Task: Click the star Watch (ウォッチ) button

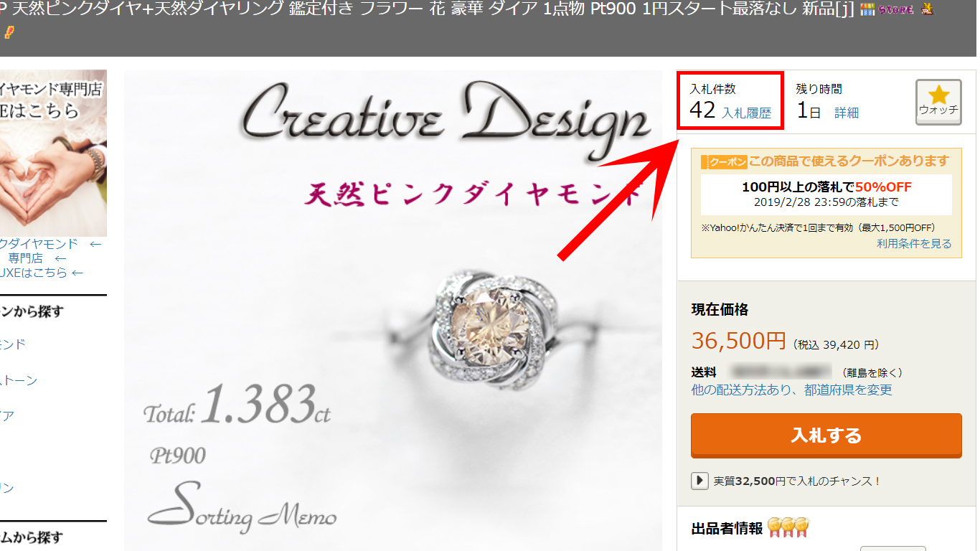Action: 938,102
